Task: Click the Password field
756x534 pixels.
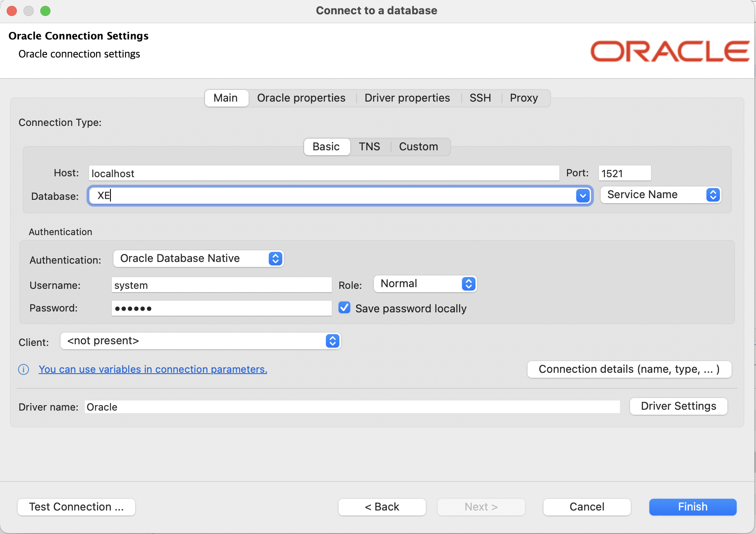Action: pyautogui.click(x=222, y=308)
